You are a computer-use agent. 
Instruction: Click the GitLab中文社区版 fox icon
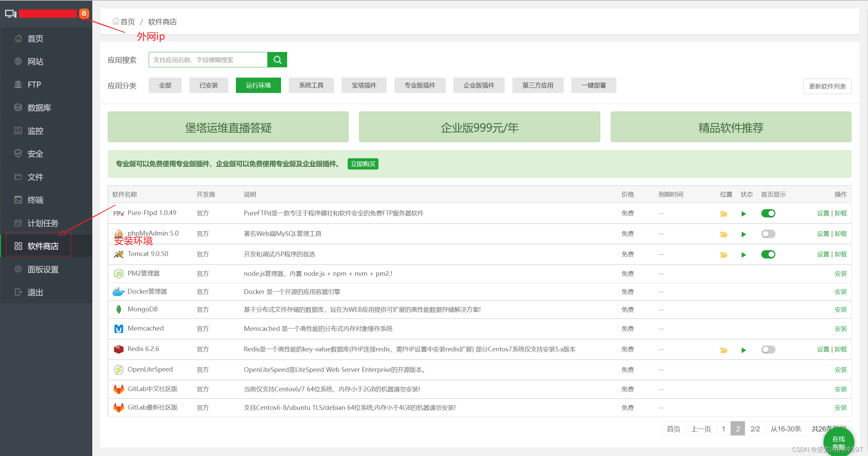(x=118, y=389)
